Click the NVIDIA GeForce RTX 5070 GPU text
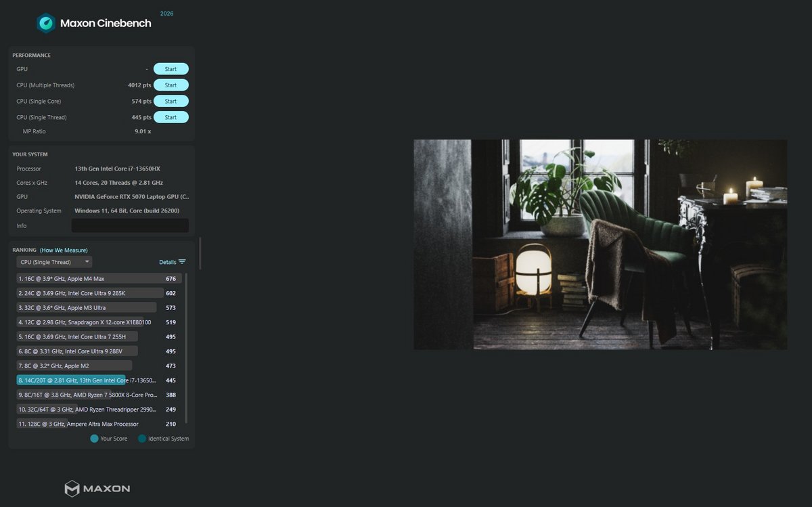The image size is (812, 507). (132, 197)
